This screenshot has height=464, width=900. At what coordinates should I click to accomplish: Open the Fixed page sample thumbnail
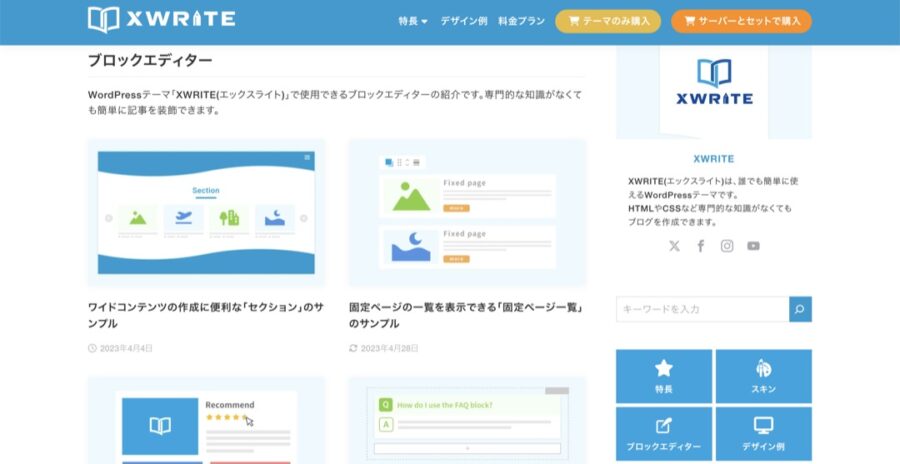click(x=467, y=212)
